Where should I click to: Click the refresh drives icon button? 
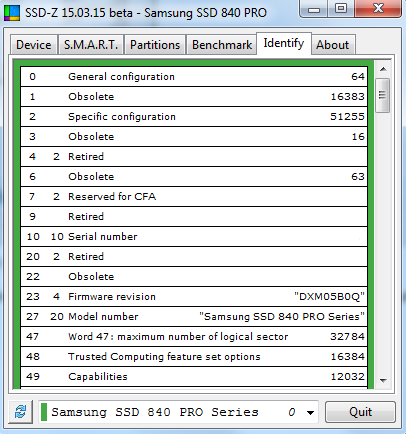[x=20, y=412]
